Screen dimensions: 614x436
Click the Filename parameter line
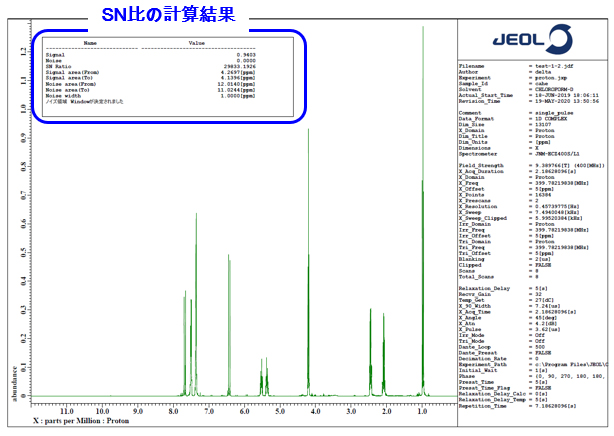[x=520, y=67]
